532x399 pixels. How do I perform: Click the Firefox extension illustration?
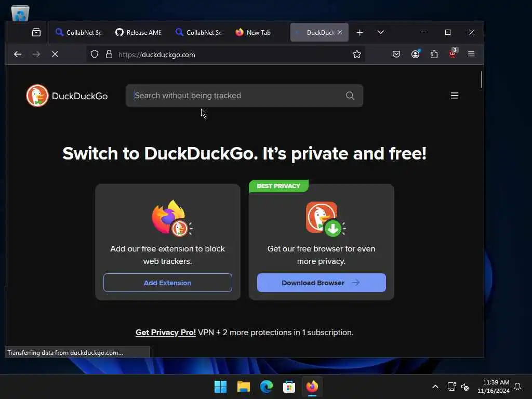171,219
